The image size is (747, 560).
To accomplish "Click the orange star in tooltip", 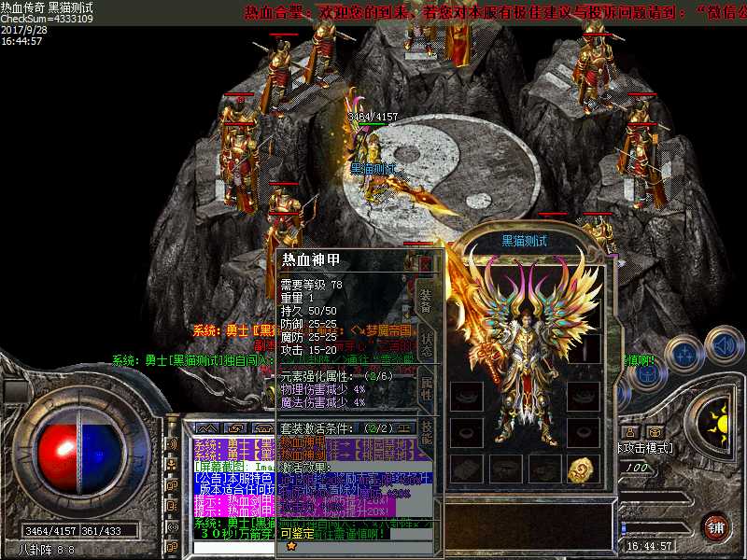I will click(291, 547).
